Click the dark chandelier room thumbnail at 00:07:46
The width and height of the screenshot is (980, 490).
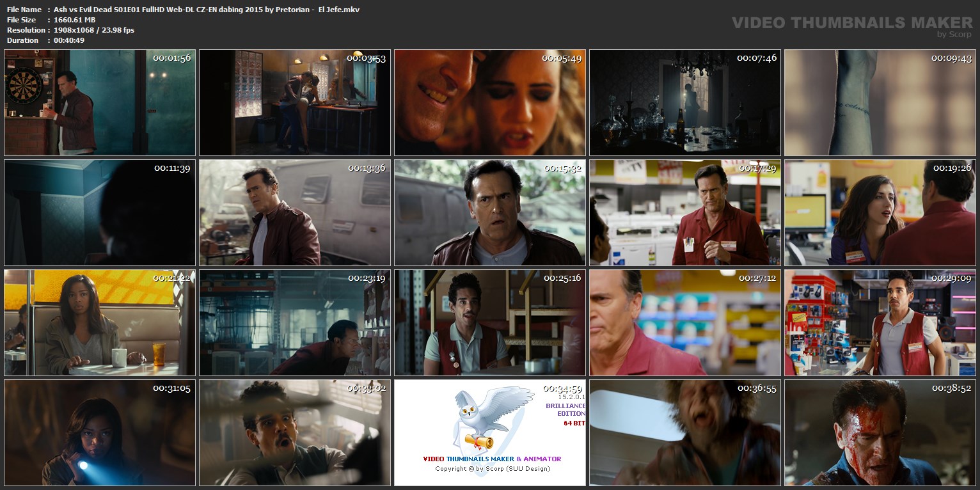684,103
